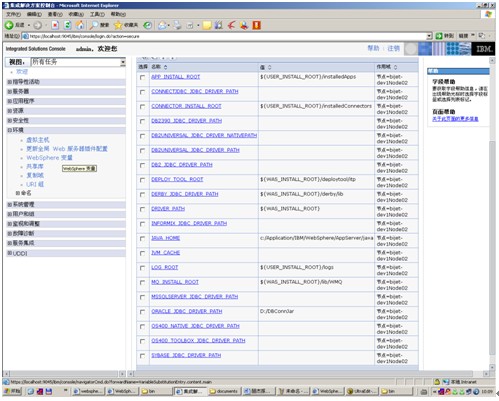The image size is (499, 401).
Task: Open the DRIVER_PATH variable link
Action: point(168,209)
